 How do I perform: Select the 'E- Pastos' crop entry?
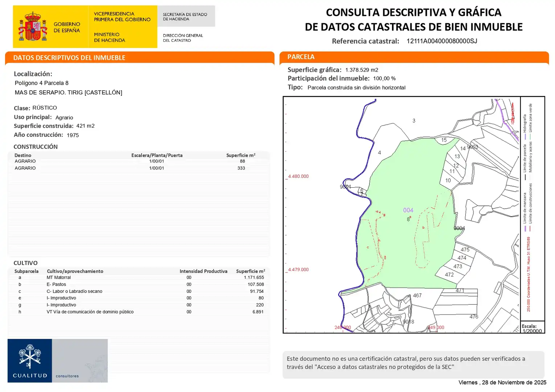coord(56,285)
